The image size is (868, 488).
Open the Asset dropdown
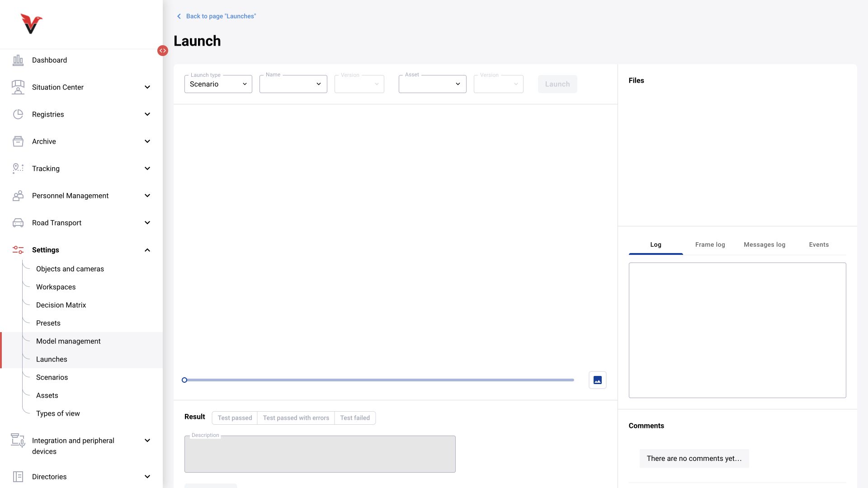point(433,84)
